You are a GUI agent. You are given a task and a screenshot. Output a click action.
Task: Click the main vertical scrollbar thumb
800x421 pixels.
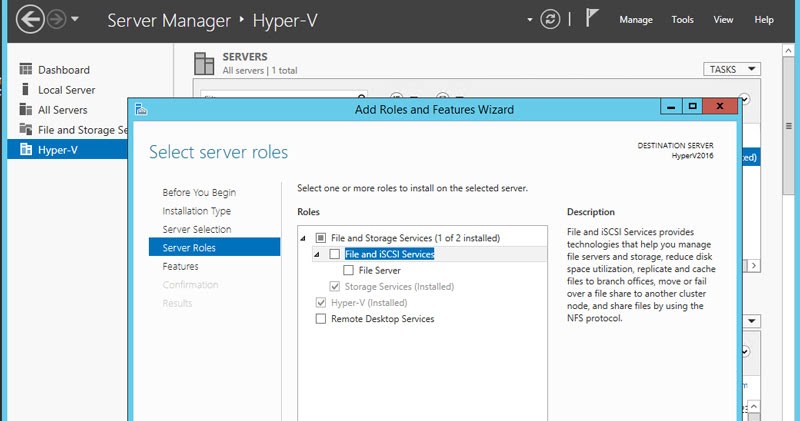coord(788,126)
